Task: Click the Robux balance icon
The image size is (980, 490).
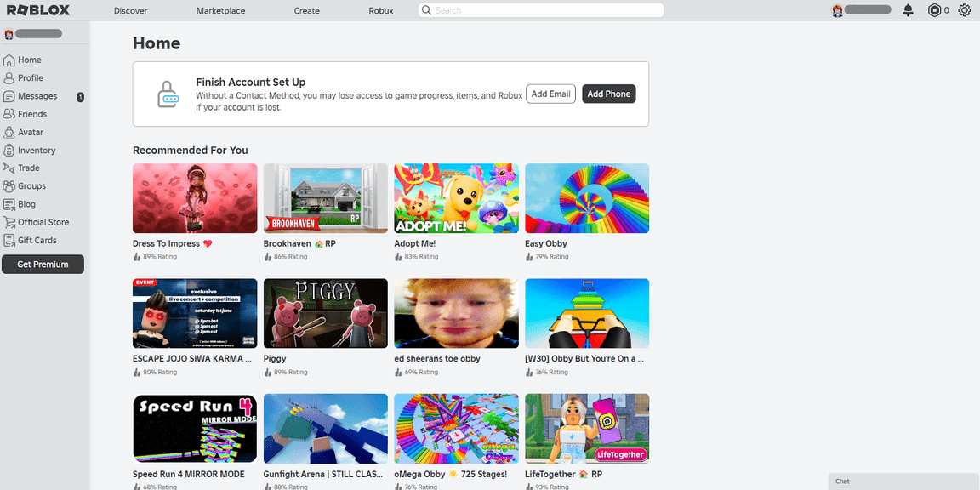Action: [x=935, y=10]
